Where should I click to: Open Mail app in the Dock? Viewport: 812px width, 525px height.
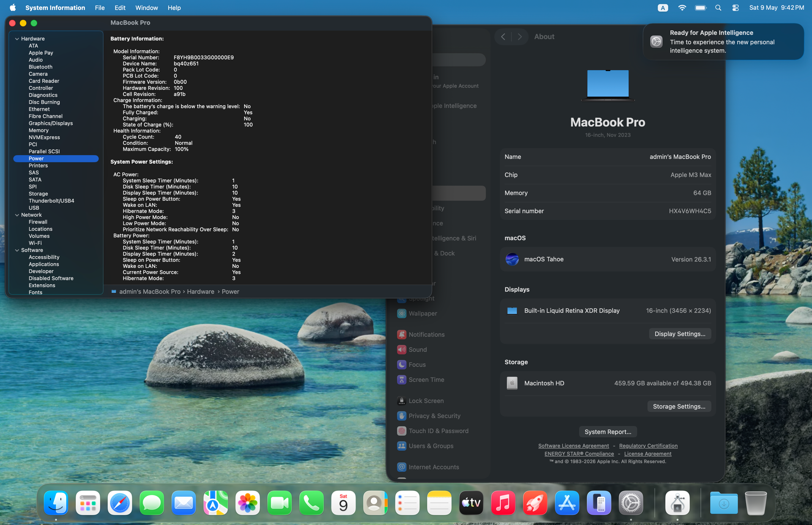(x=184, y=503)
